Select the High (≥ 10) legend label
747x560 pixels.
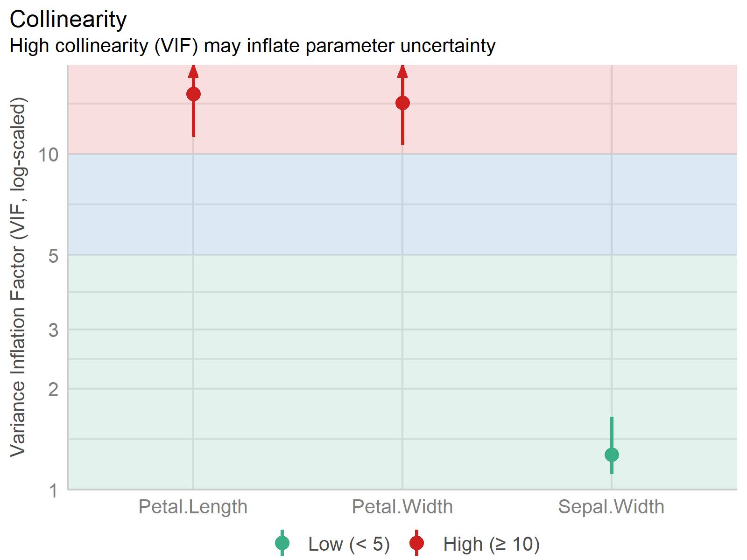click(x=491, y=544)
